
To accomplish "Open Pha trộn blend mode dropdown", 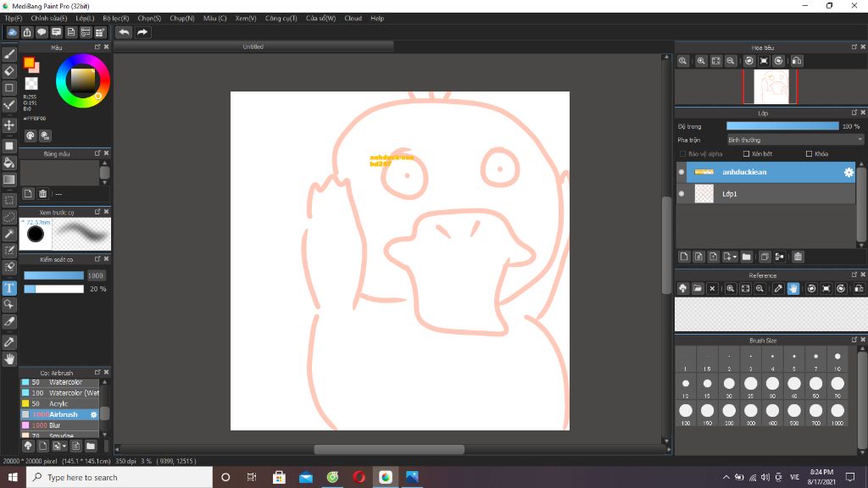I will (x=795, y=140).
